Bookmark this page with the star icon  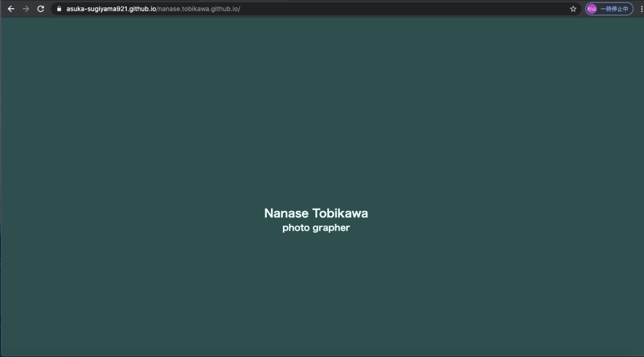point(573,9)
